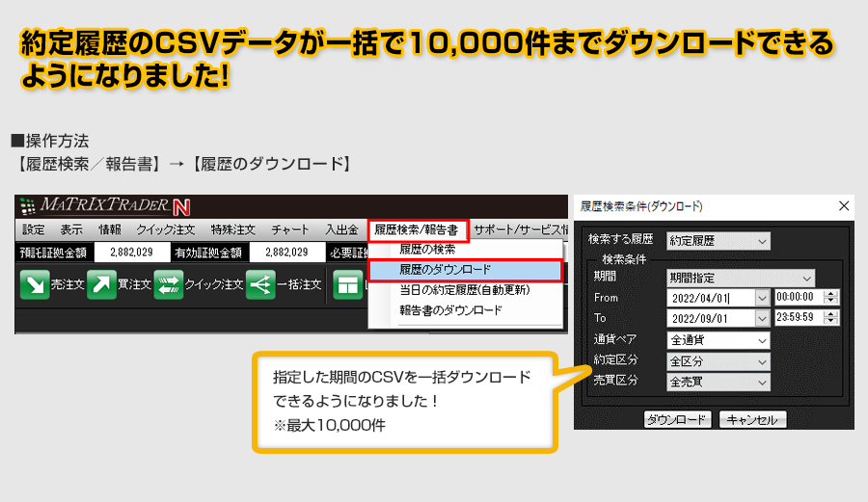Click the green up-arrow buy order (買注文) icon
The width and height of the screenshot is (868, 502).
click(102, 285)
